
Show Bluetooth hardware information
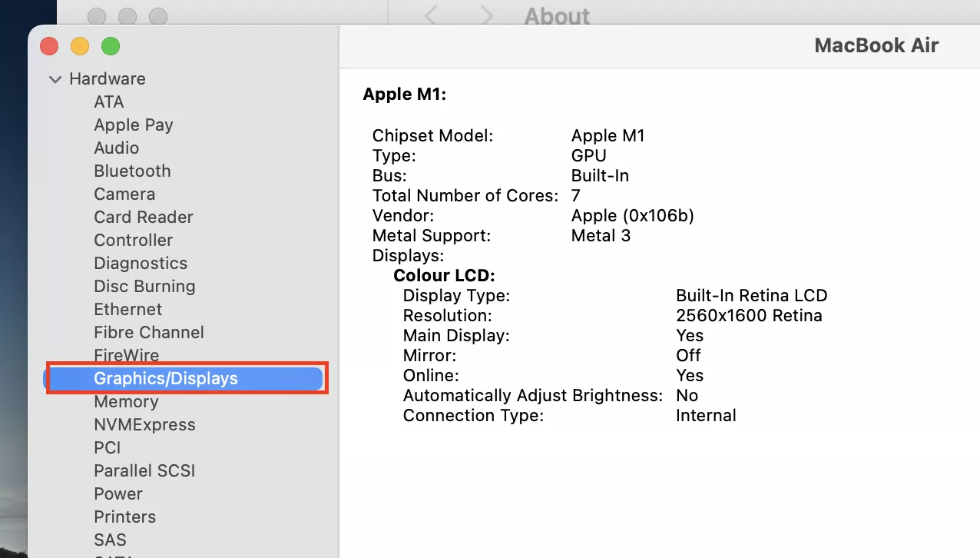(x=132, y=171)
